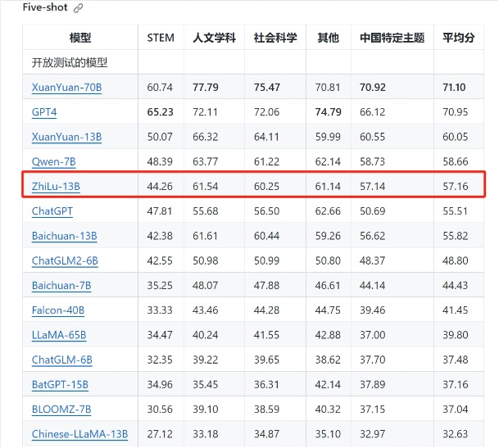Image resolution: width=499 pixels, height=448 pixels.
Task: Select GPT4 other score 74.79
Action: [328, 112]
